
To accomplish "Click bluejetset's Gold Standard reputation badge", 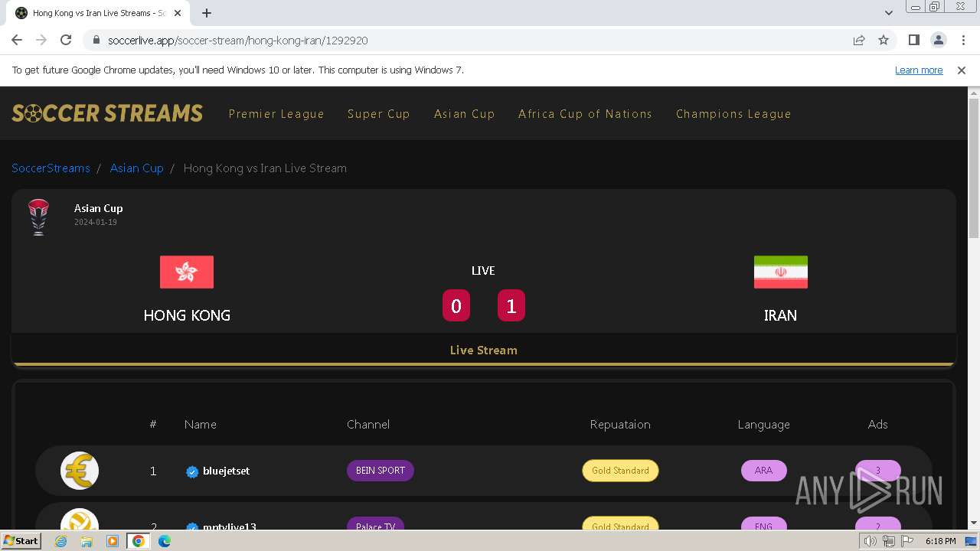I will [620, 471].
